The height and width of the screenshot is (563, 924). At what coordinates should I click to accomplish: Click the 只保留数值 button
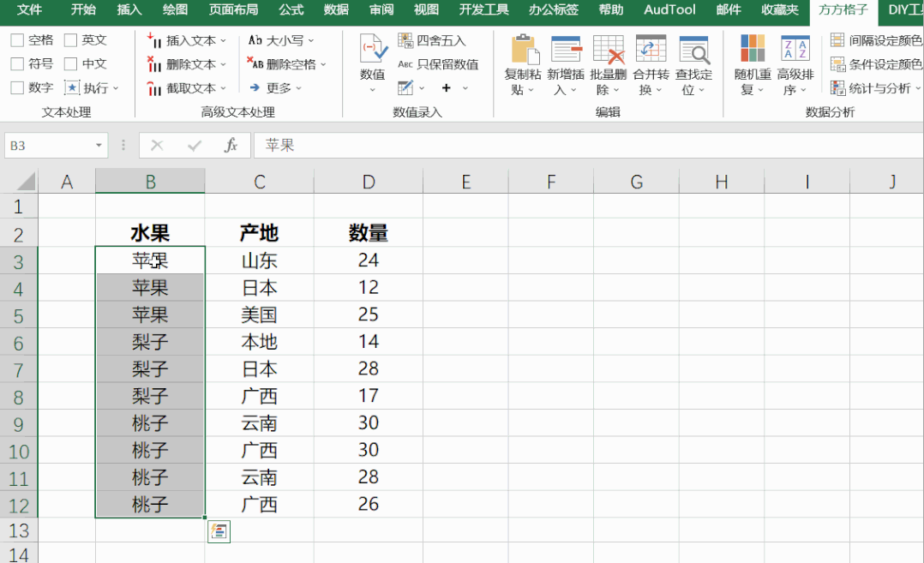pos(439,64)
